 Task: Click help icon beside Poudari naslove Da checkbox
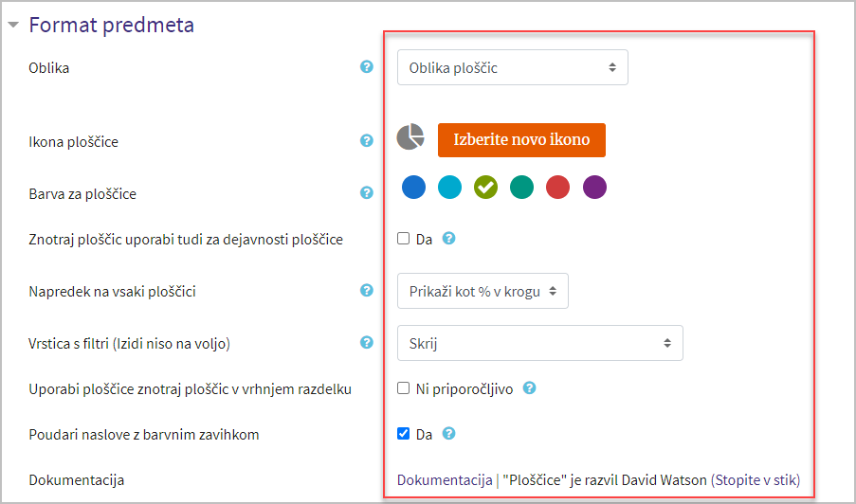tap(448, 434)
